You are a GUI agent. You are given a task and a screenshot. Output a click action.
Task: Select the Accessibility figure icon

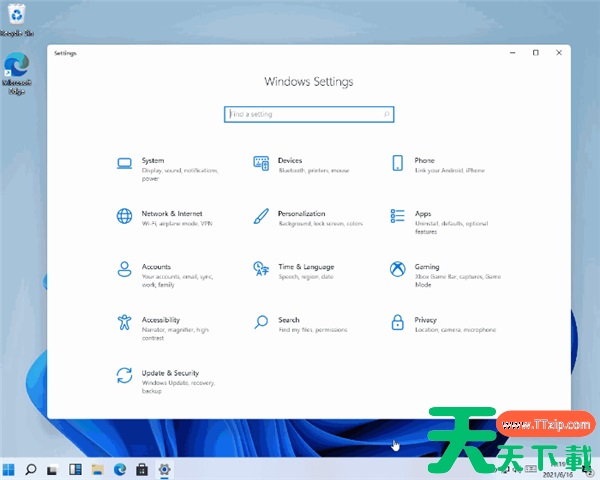click(124, 322)
